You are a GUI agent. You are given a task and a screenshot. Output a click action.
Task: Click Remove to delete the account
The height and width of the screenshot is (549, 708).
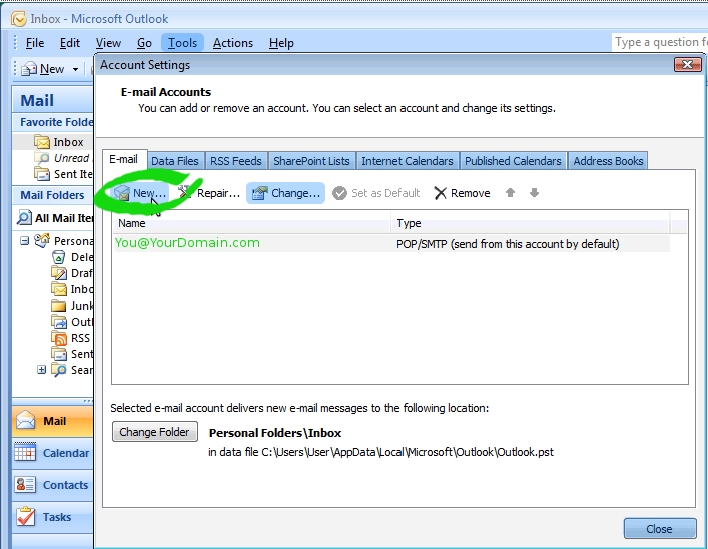(462, 193)
